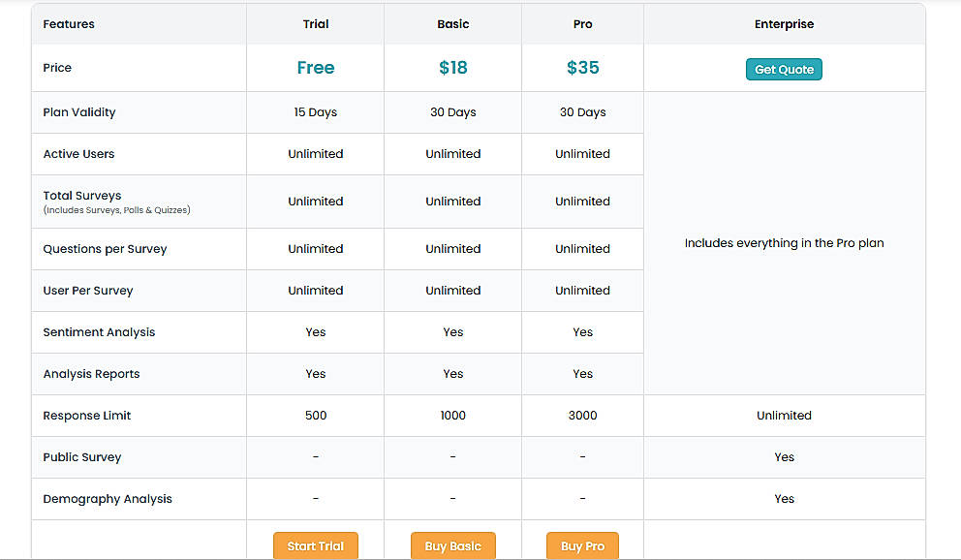Click the Plan Validity row label
The image size is (961, 560).
pyautogui.click(x=79, y=112)
